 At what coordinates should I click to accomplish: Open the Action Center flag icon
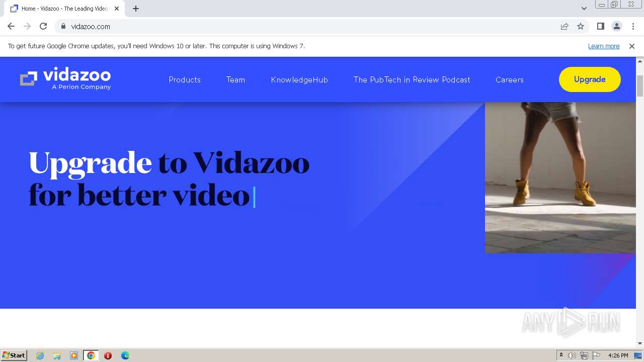coord(596,355)
